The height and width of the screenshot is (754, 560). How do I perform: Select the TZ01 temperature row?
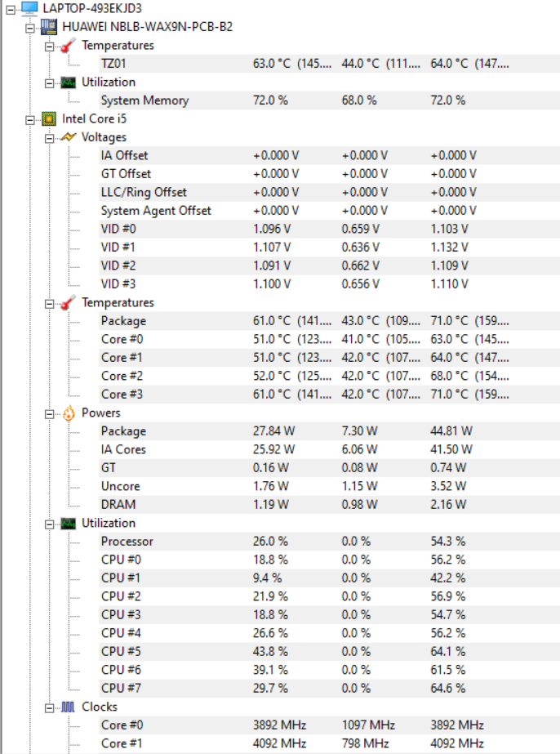pyautogui.click(x=329, y=64)
